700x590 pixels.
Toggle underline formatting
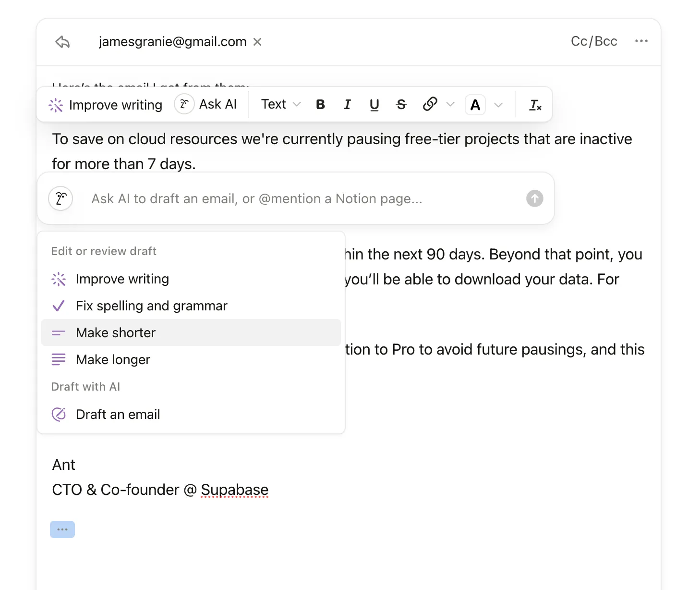coord(374,104)
